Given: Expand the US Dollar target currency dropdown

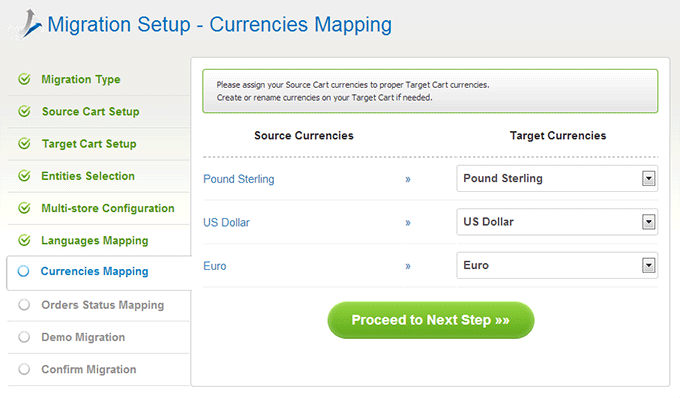Looking at the screenshot, I should 557,222.
